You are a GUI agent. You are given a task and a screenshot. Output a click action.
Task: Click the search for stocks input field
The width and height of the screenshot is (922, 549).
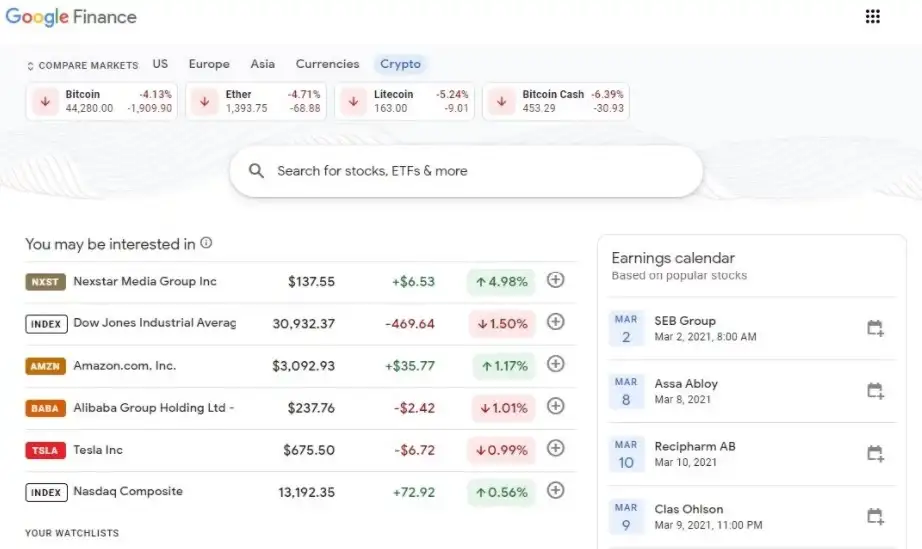466,171
